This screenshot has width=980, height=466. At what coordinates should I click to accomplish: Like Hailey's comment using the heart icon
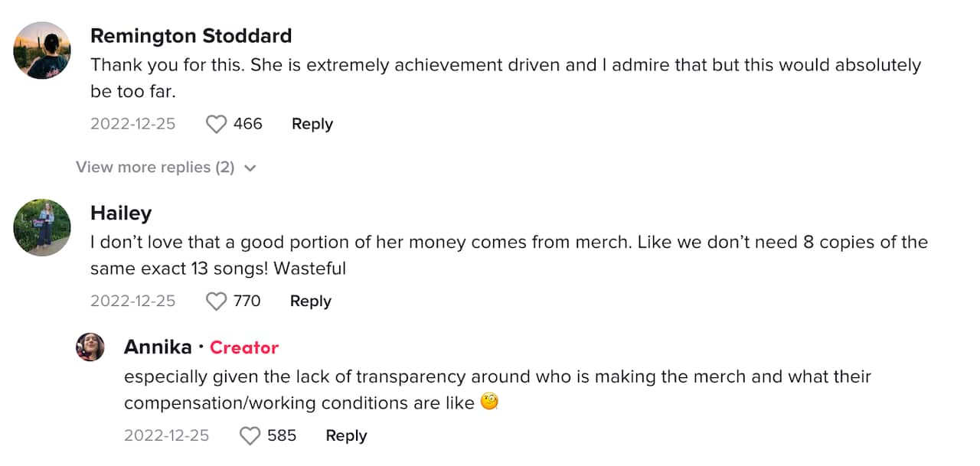[216, 301]
